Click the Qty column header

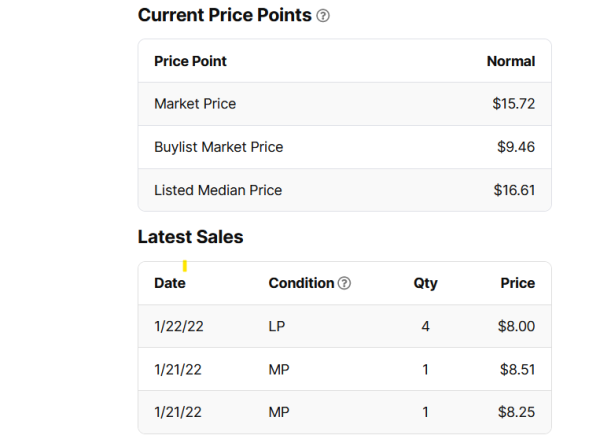click(x=425, y=283)
